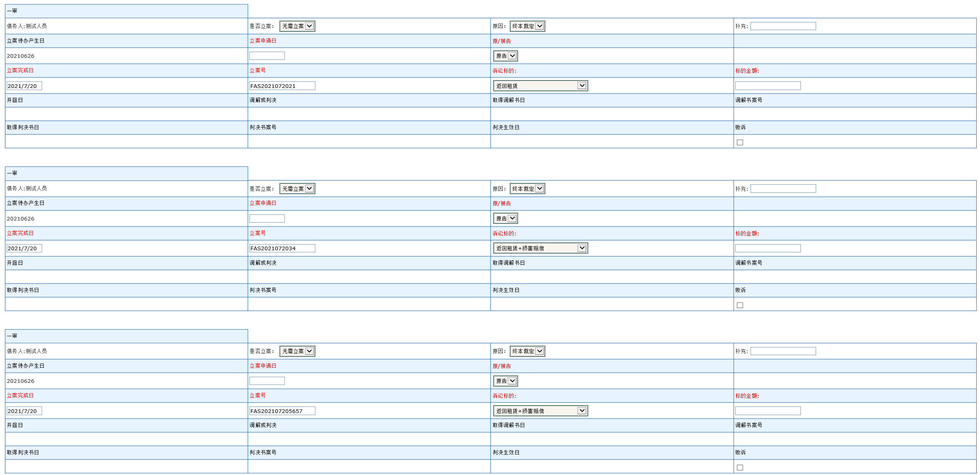
Task: Click the 立案号 field containing FAS202107205657
Action: point(282,411)
